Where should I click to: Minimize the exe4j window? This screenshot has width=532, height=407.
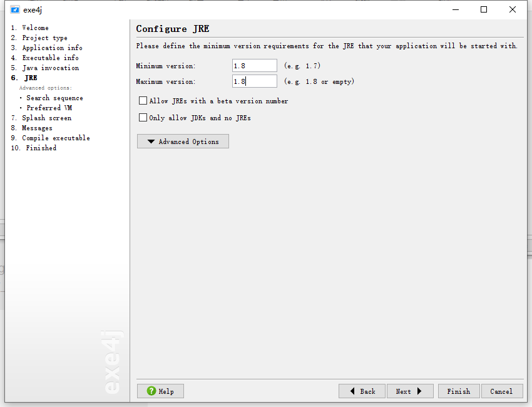tap(455, 9)
